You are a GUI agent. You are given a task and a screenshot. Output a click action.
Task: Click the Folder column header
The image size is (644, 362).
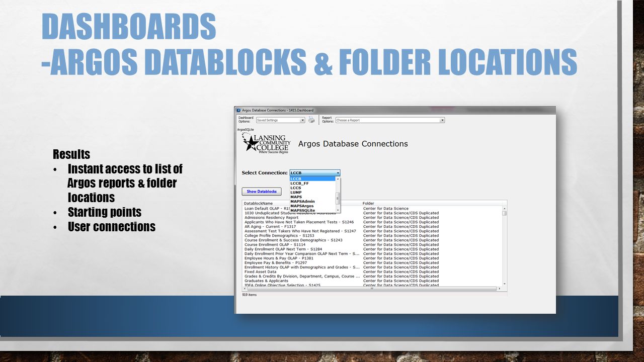click(433, 203)
